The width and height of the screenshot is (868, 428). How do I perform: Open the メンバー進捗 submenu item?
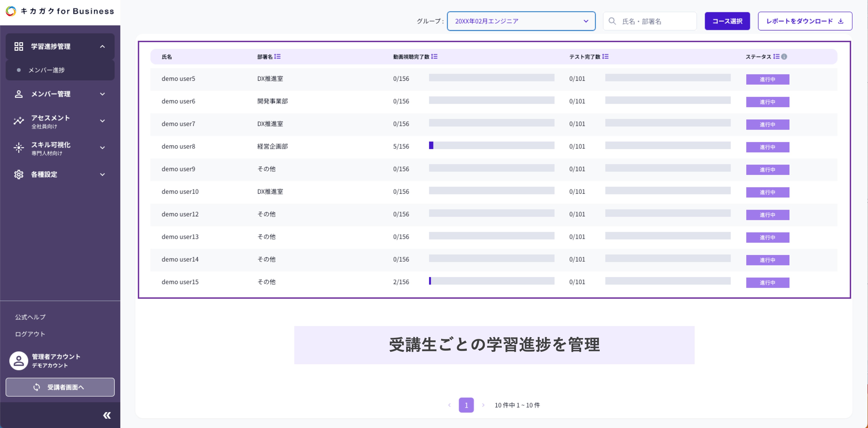(x=47, y=70)
